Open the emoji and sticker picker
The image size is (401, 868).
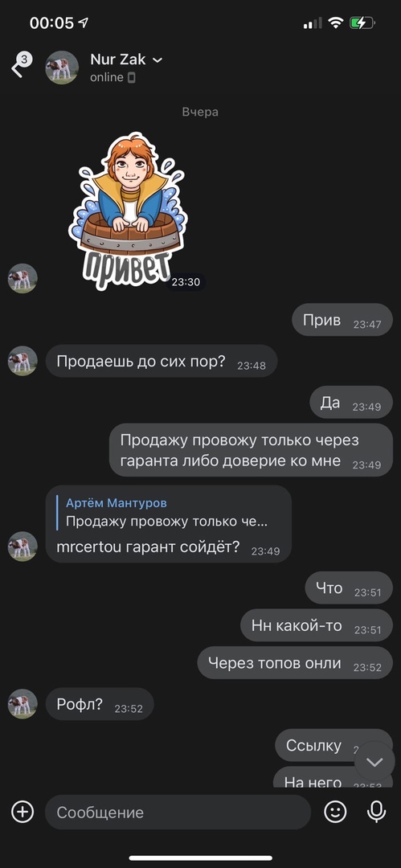click(x=335, y=812)
